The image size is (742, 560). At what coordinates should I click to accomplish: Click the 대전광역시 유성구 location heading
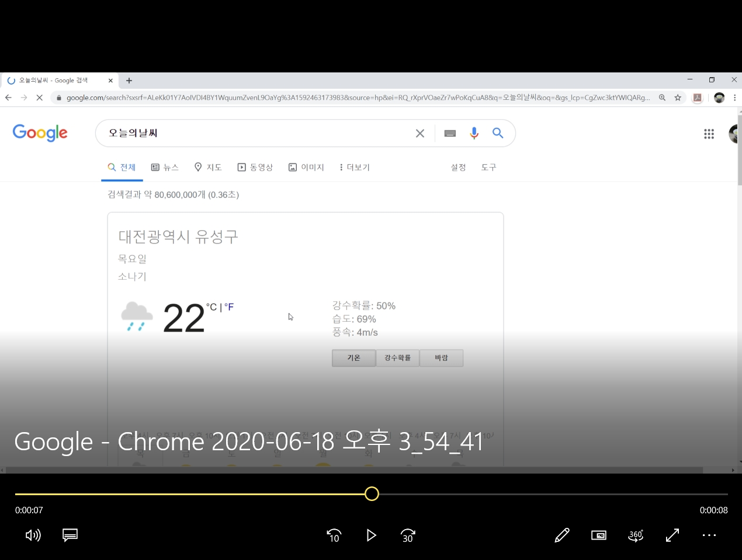click(178, 236)
